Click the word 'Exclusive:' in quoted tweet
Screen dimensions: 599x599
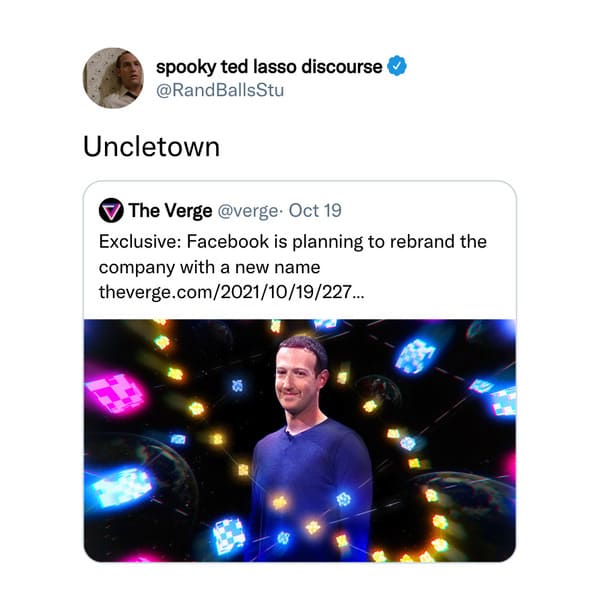[x=140, y=242]
